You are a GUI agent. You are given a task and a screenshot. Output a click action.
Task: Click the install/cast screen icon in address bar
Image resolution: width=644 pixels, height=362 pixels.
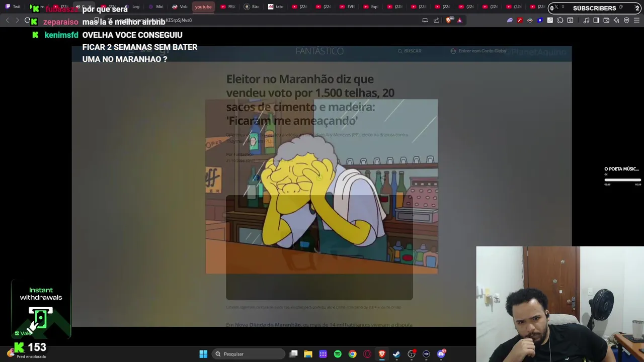click(425, 20)
